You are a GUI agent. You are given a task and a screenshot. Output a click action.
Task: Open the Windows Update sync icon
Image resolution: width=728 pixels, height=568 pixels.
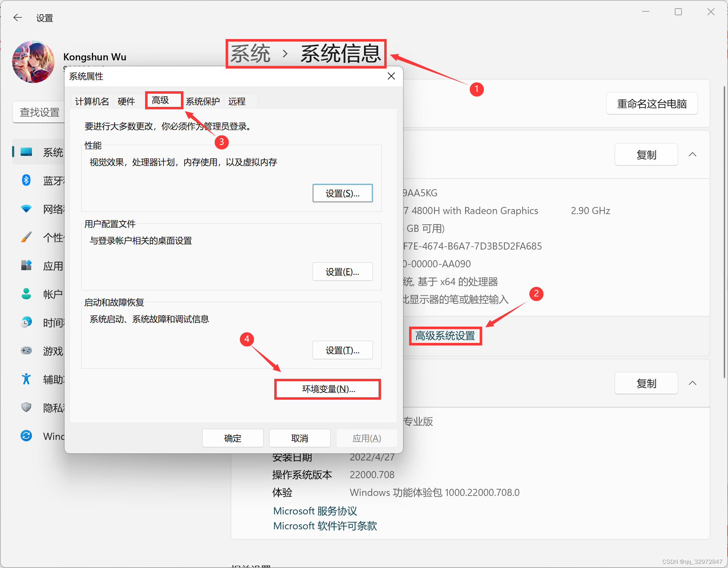coord(26,436)
